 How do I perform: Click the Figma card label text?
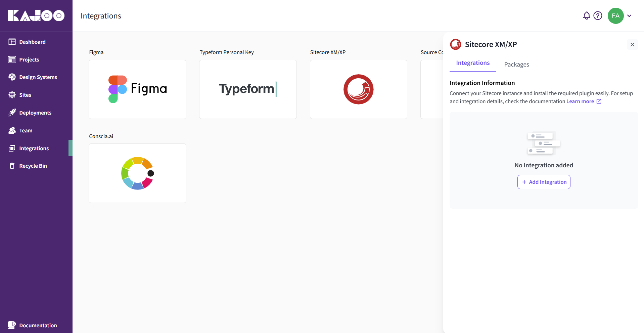click(x=96, y=52)
